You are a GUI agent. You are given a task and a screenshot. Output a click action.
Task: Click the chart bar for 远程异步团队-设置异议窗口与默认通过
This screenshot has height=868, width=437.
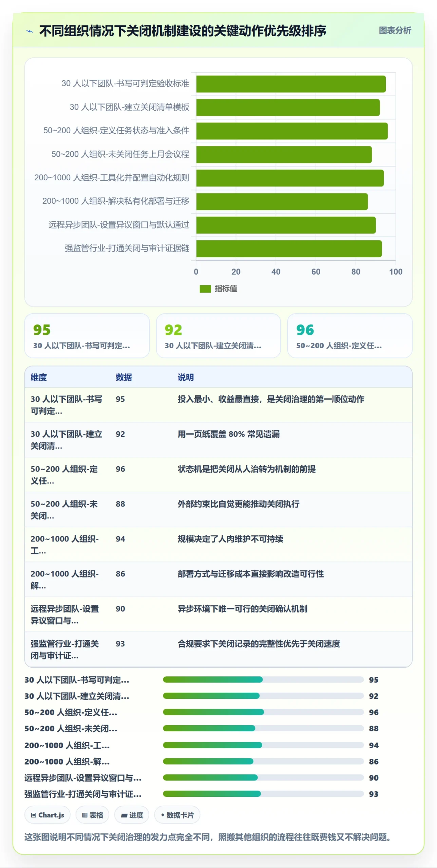(286, 225)
